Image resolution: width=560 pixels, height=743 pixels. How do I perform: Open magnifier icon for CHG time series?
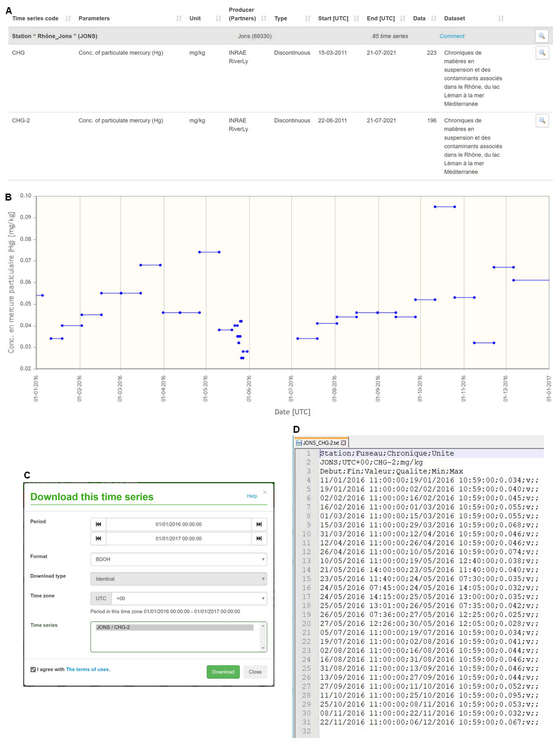(x=541, y=53)
